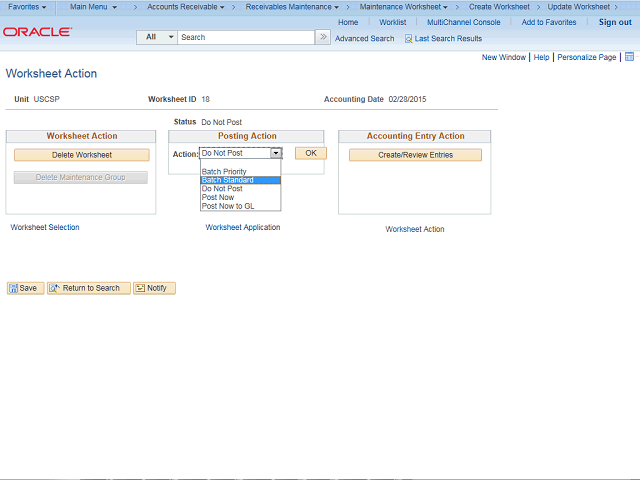Viewport: 640px width, 480px height.
Task: Click the search go arrow icon
Action: coord(323,37)
